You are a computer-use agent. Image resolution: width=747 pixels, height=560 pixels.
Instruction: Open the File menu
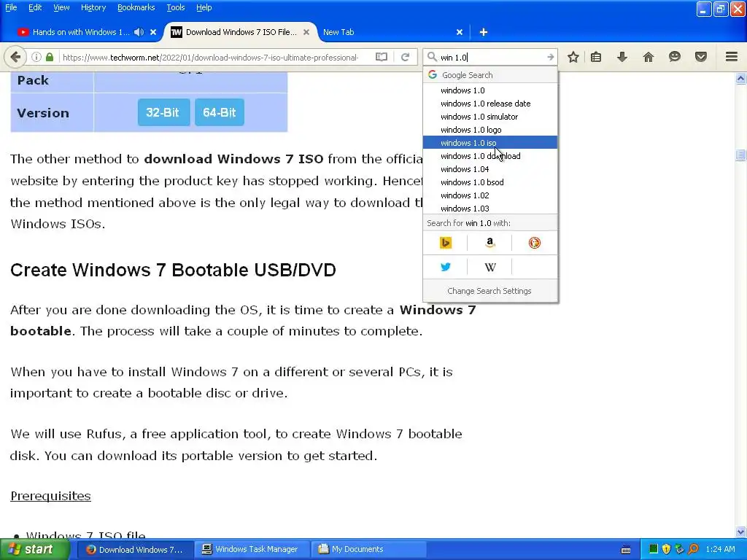coord(11,7)
